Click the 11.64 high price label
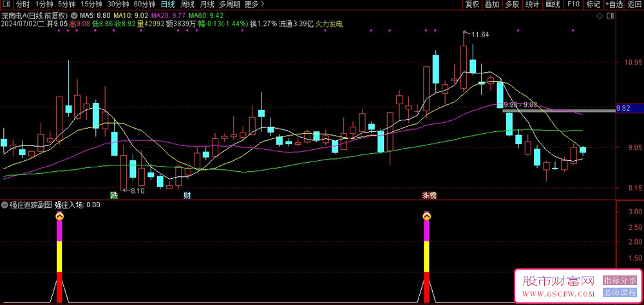644x305 pixels. pos(480,35)
